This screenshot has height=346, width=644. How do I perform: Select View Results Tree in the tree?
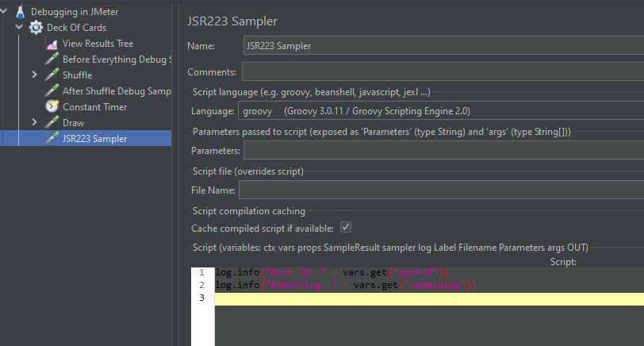tap(98, 44)
